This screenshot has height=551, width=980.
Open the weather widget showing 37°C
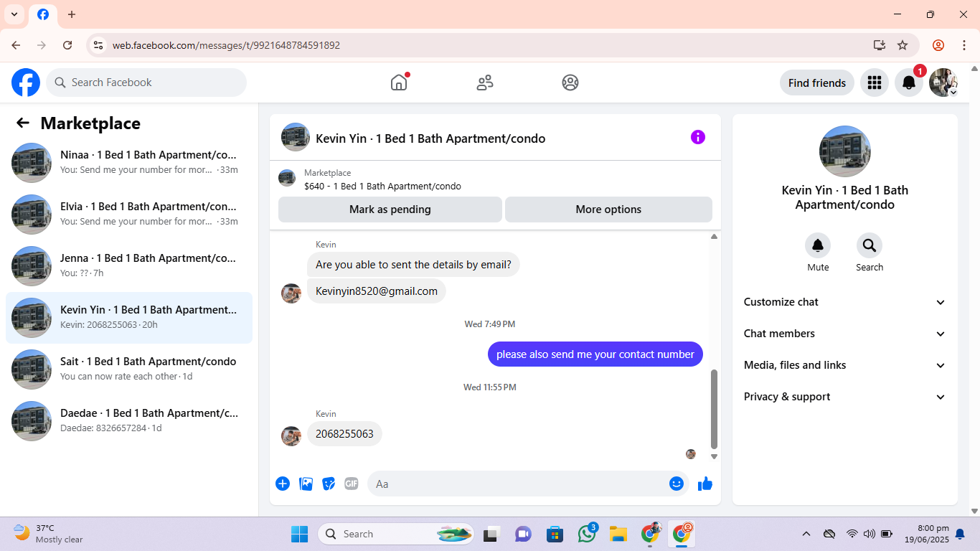(x=49, y=534)
